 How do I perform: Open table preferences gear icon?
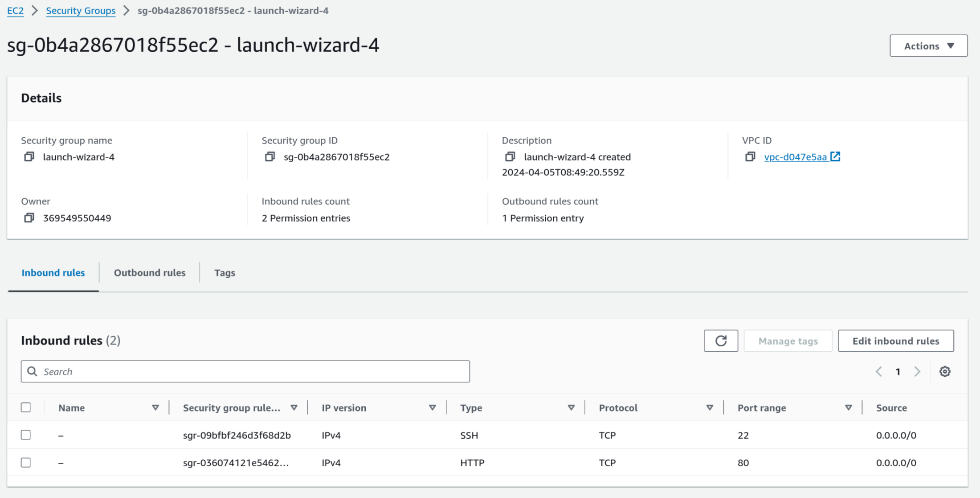(945, 371)
